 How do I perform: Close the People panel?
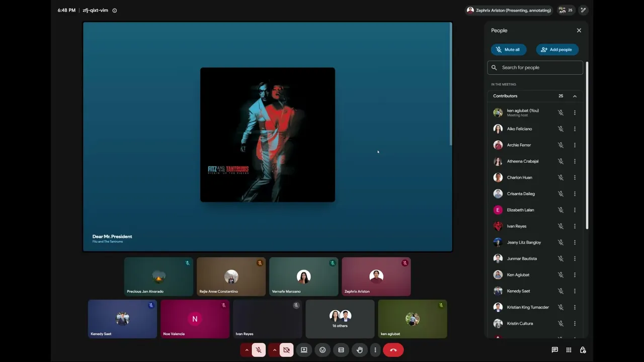(579, 30)
